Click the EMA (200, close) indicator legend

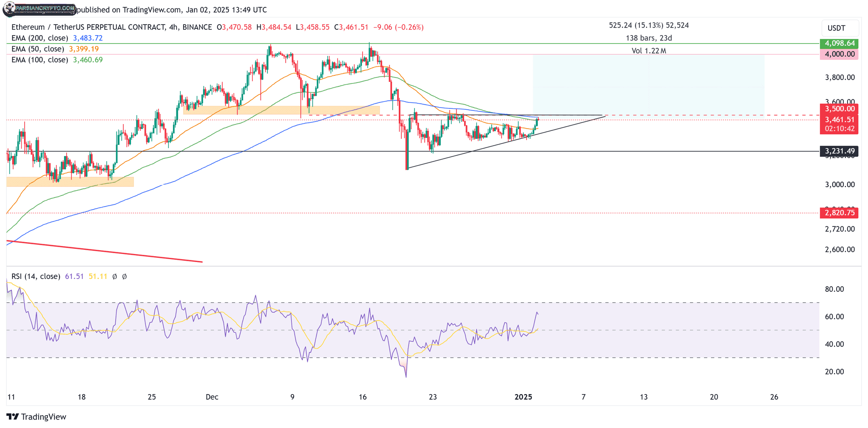pyautogui.click(x=40, y=38)
